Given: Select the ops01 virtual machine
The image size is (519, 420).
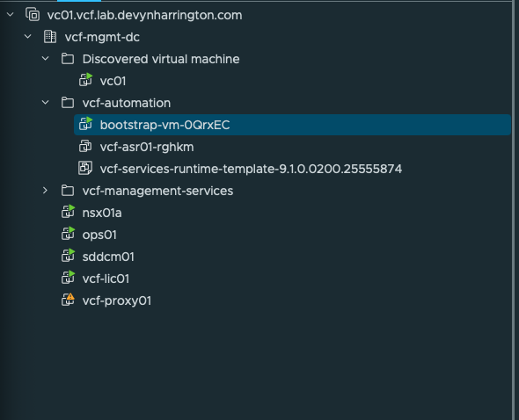Looking at the screenshot, I should click(99, 235).
